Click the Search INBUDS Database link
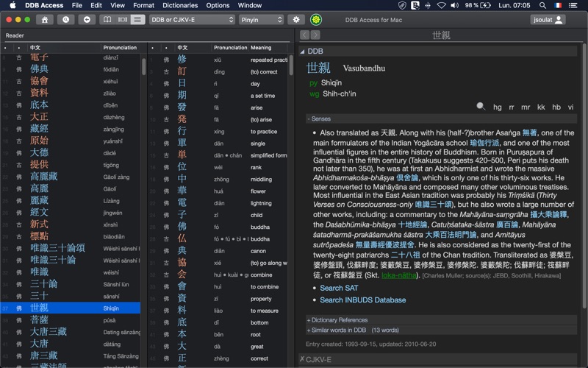Screen dimensions: 588x368 pyautogui.click(x=362, y=300)
